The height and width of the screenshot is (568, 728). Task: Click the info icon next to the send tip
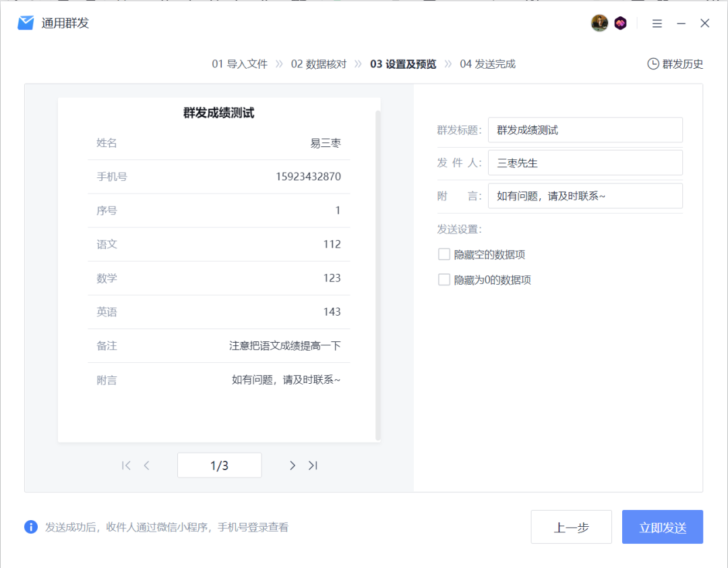click(x=30, y=527)
